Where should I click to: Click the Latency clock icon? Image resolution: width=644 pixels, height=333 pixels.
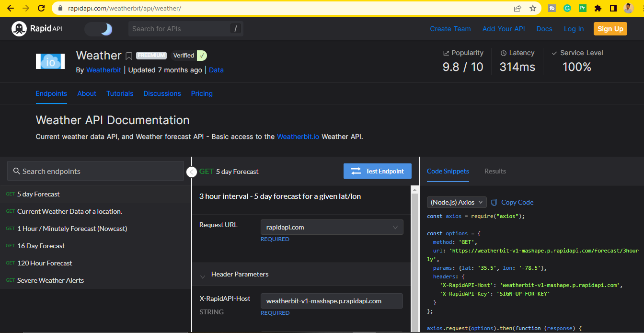(504, 53)
